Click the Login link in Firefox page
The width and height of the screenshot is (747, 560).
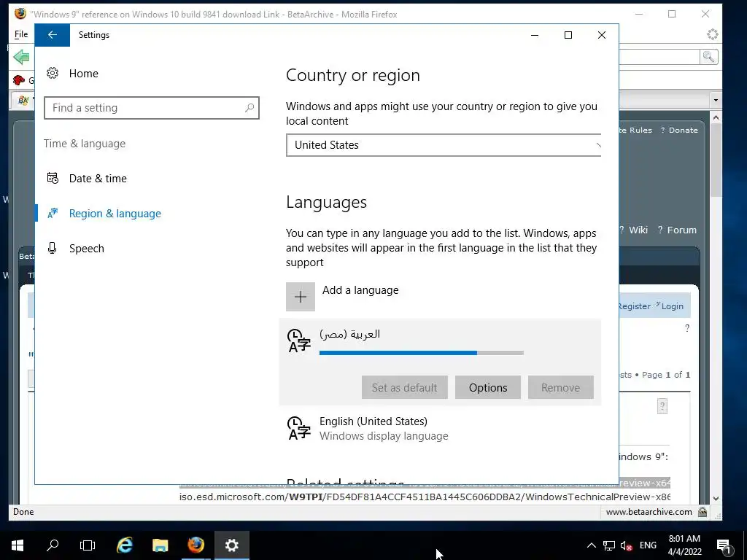[x=672, y=306]
